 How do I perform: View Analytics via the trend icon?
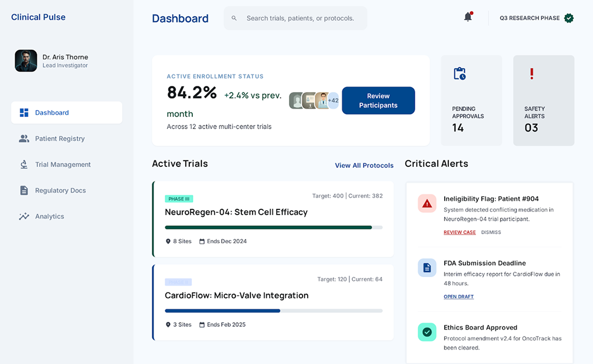24,216
